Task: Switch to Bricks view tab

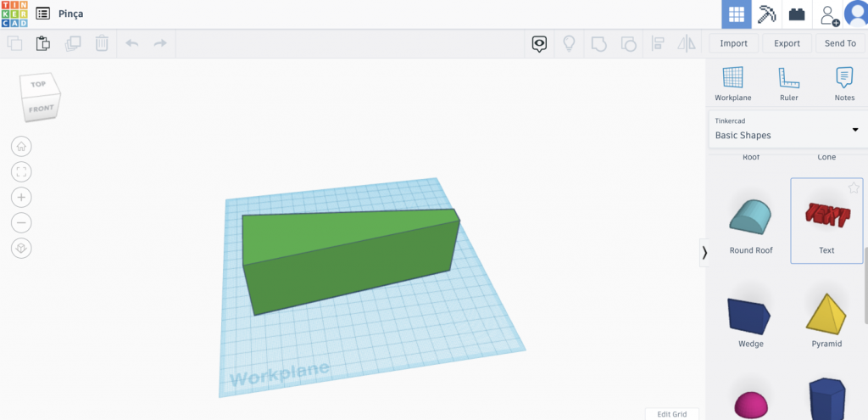Action: pos(796,14)
